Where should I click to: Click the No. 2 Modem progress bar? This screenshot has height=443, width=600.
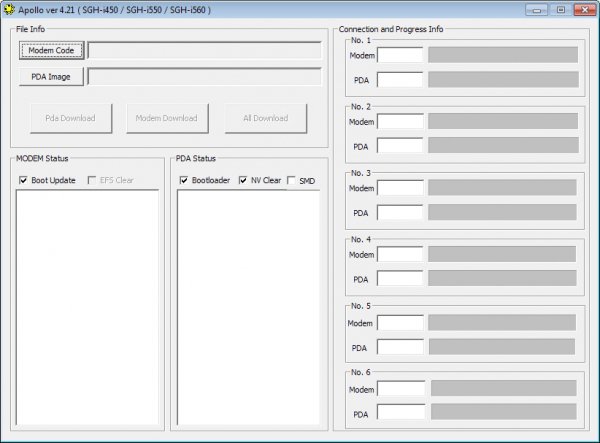(503, 122)
